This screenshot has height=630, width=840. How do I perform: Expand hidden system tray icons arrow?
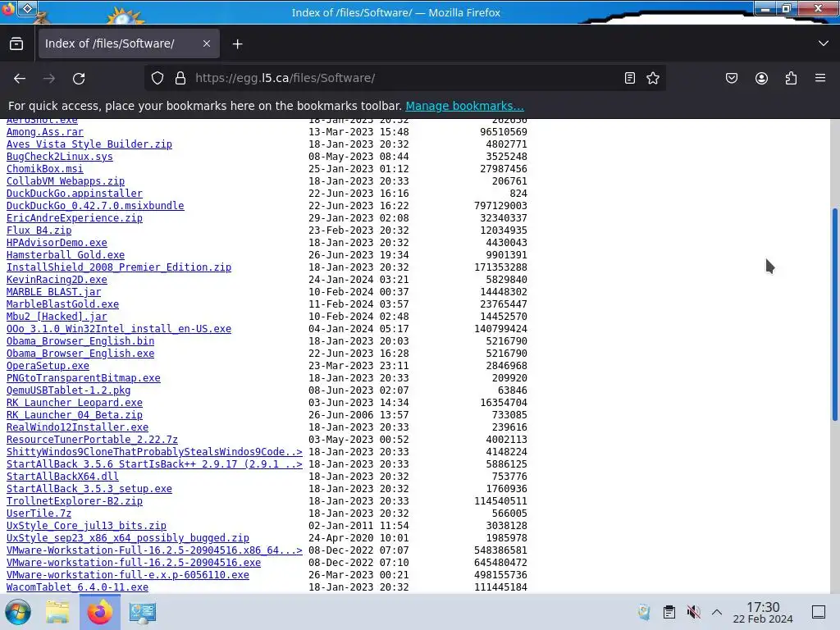pyautogui.click(x=717, y=612)
